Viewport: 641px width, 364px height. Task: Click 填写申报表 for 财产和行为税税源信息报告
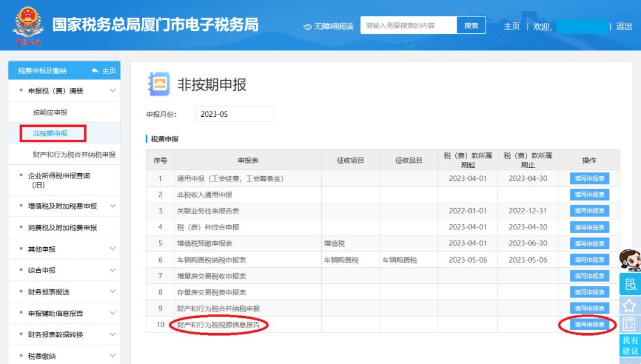pos(588,325)
